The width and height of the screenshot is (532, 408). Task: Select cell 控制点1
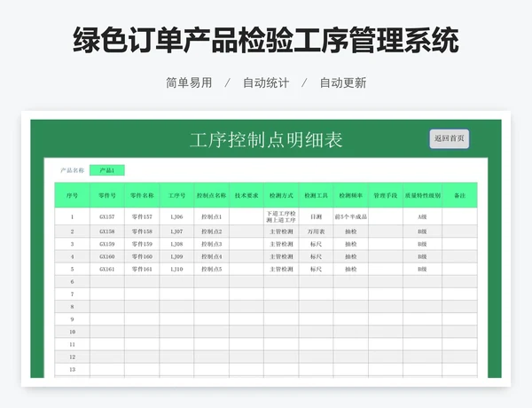pyautogui.click(x=211, y=216)
